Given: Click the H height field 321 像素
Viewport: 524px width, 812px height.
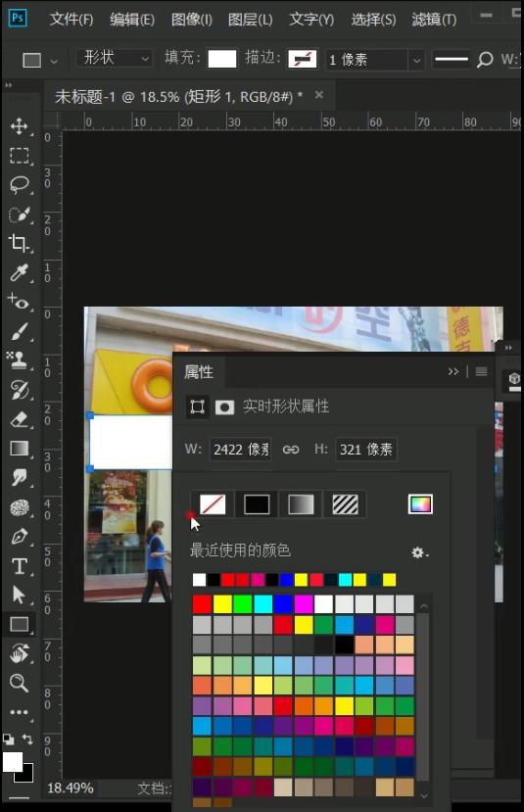Looking at the screenshot, I should (x=366, y=450).
